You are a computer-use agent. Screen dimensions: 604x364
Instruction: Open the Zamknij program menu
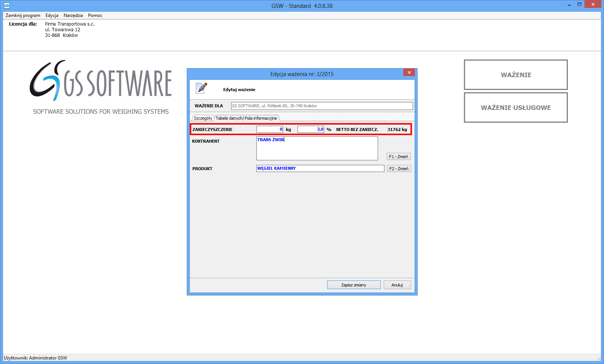click(23, 15)
